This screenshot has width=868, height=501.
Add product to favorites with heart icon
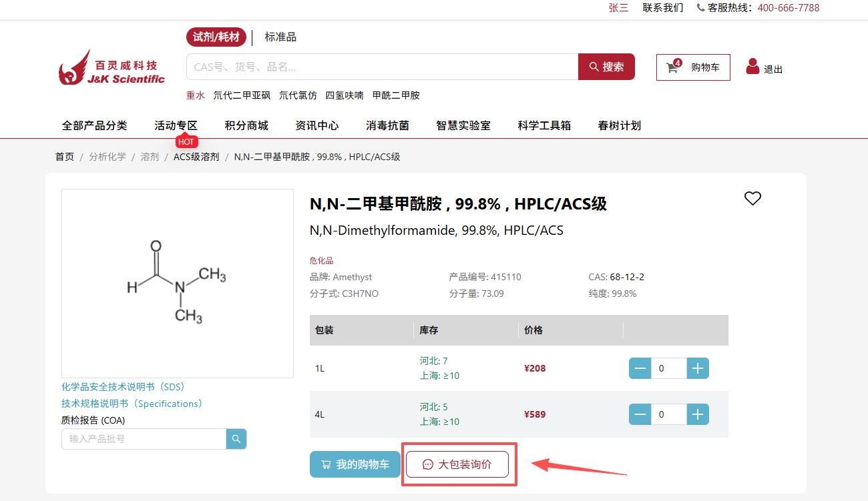(x=752, y=198)
